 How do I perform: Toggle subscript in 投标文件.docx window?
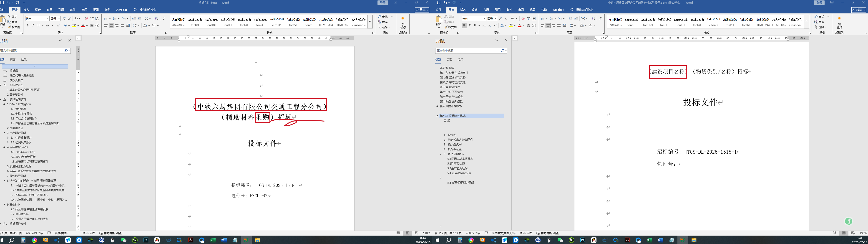coord(53,26)
